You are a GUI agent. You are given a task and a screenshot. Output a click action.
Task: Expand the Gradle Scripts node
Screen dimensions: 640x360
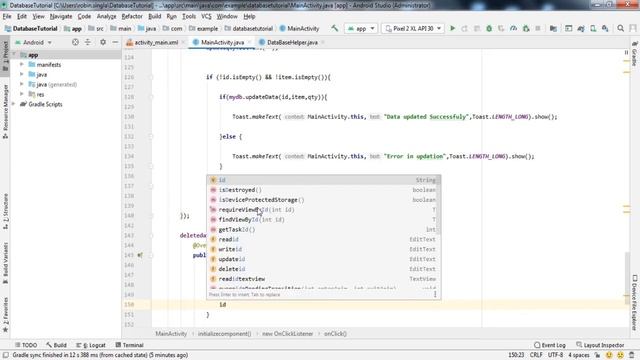pos(13,104)
